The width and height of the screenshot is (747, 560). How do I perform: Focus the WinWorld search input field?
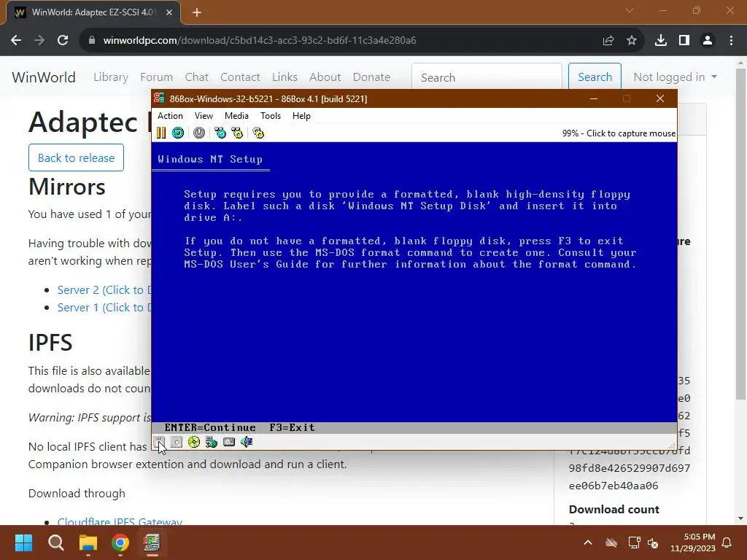(487, 77)
